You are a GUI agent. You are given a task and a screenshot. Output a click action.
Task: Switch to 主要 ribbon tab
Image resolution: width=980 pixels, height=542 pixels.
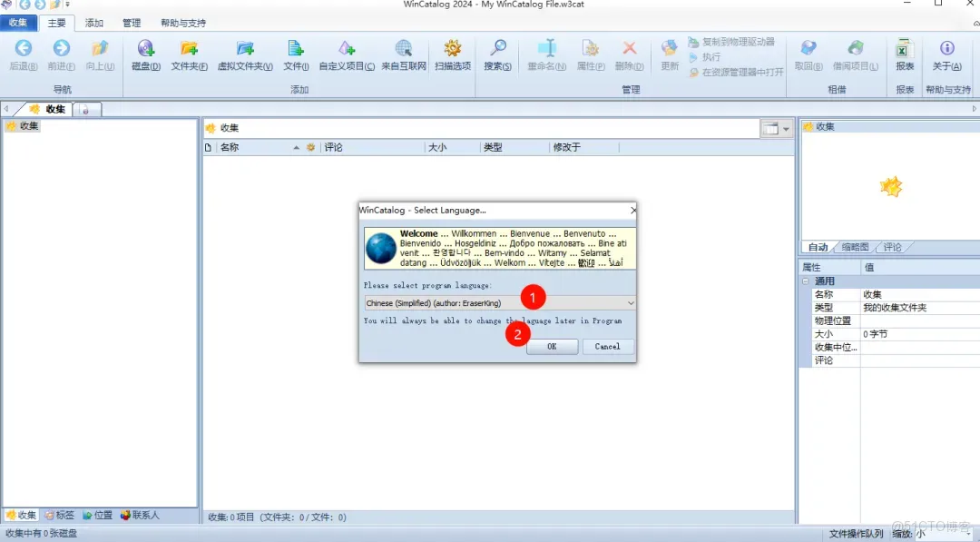57,23
